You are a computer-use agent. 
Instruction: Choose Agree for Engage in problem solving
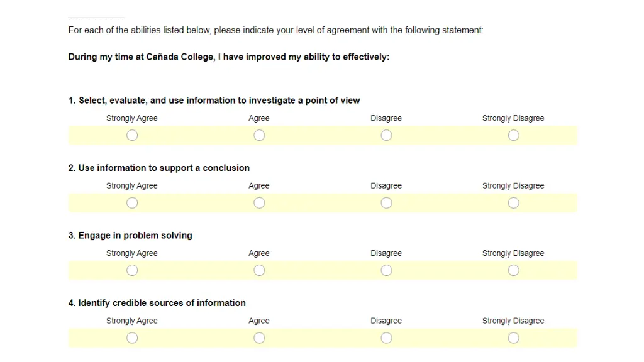click(x=259, y=270)
